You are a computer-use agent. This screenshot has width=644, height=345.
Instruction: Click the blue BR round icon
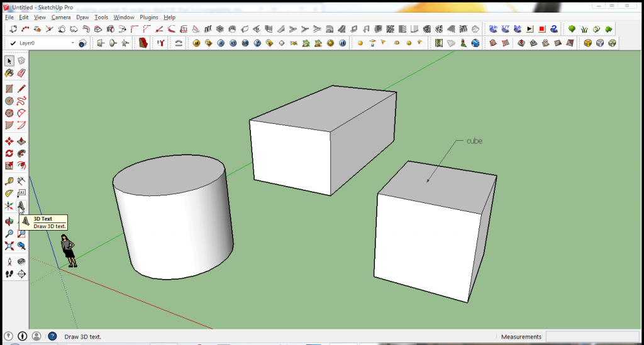click(245, 43)
